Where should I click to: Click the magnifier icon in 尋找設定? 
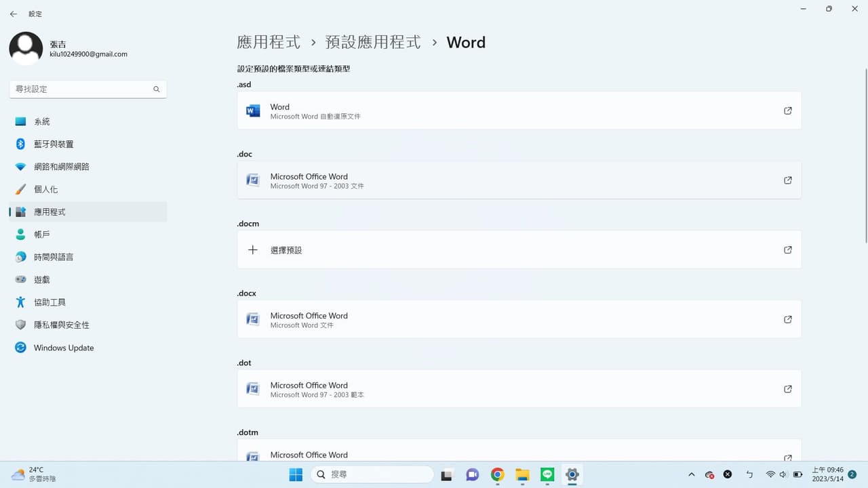point(157,89)
